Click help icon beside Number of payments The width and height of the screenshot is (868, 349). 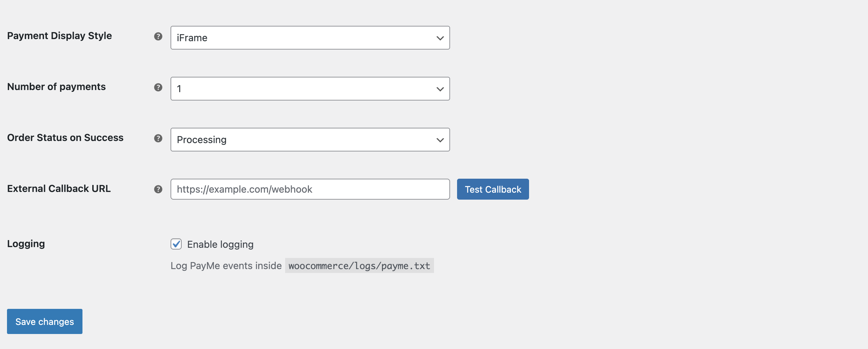158,87
